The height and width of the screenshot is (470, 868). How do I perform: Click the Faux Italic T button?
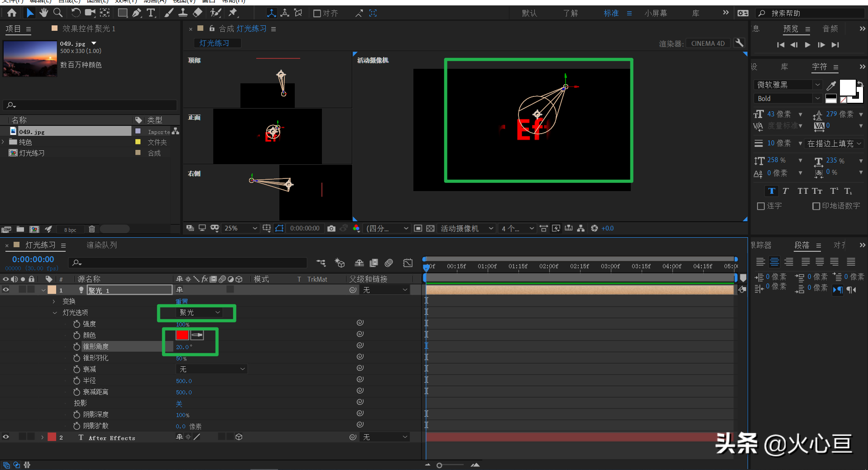tap(786, 191)
